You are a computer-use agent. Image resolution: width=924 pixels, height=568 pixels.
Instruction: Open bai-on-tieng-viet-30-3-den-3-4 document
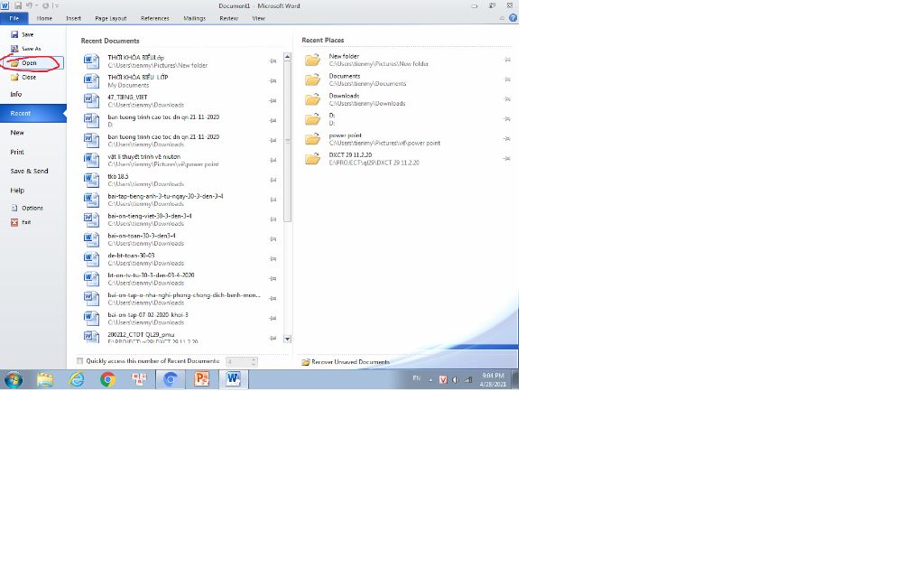point(180,219)
